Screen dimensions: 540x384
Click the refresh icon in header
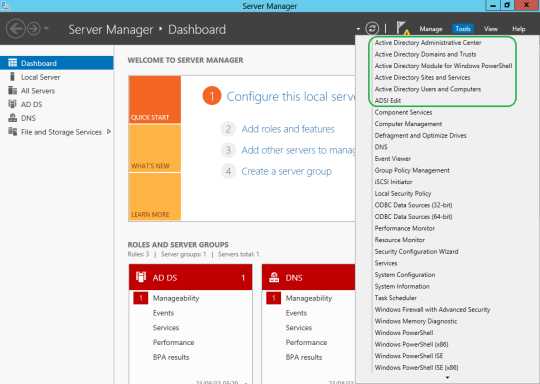click(x=372, y=29)
